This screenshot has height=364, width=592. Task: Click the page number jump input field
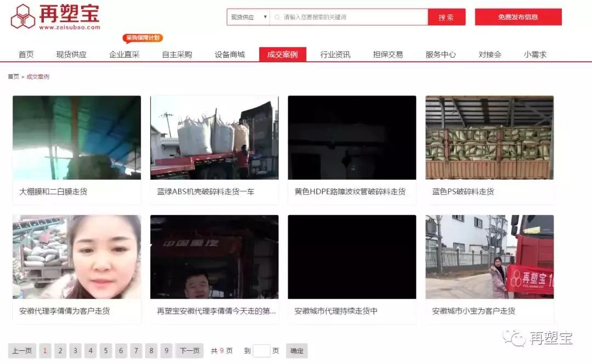click(x=261, y=350)
